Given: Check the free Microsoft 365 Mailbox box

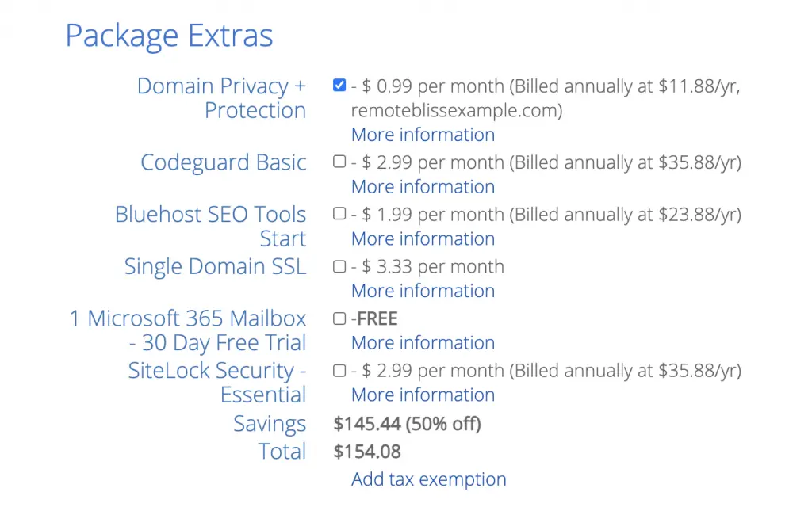Looking at the screenshot, I should pyautogui.click(x=339, y=318).
